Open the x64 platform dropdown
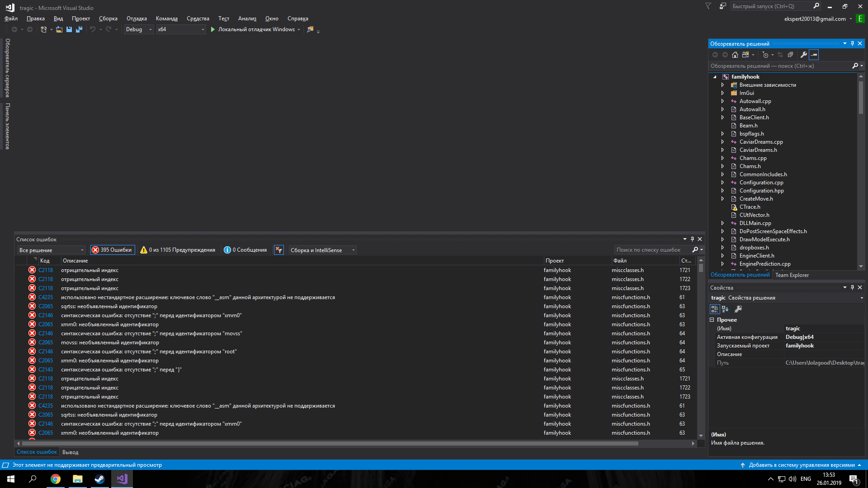 [181, 29]
